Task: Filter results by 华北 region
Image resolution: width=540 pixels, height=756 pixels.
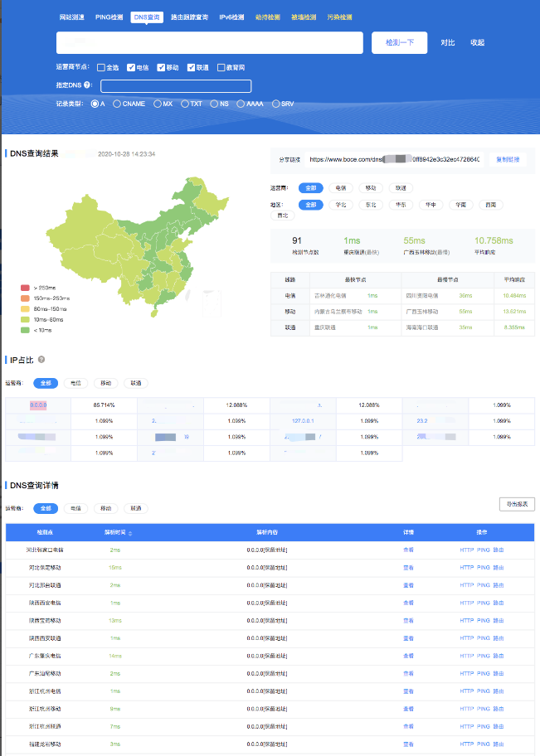Action: (x=340, y=205)
